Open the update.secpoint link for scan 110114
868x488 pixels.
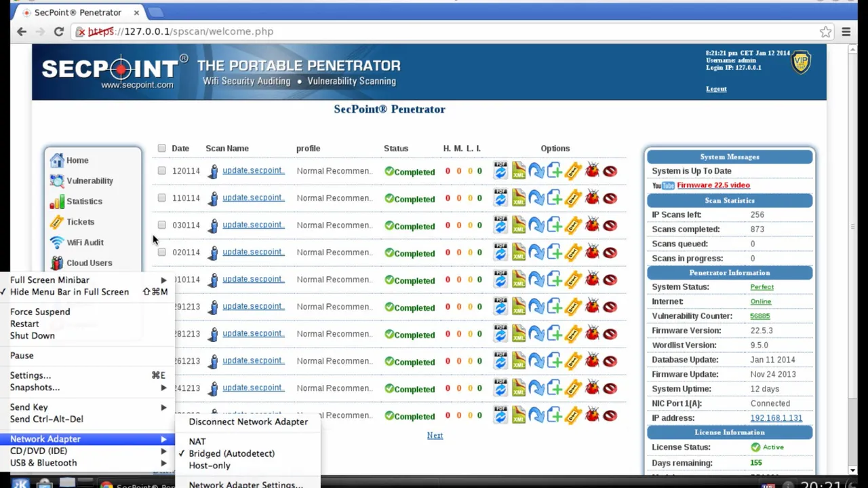point(253,198)
